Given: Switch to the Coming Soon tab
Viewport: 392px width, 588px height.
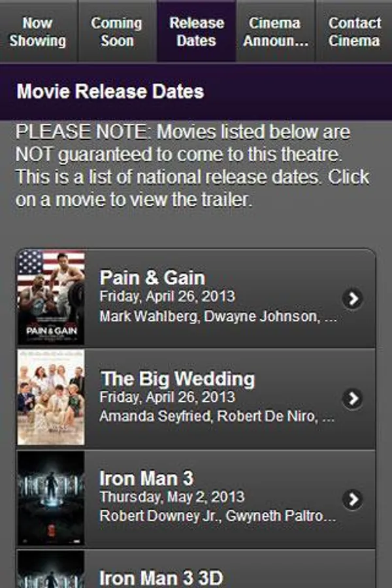Looking at the screenshot, I should coord(117,31).
